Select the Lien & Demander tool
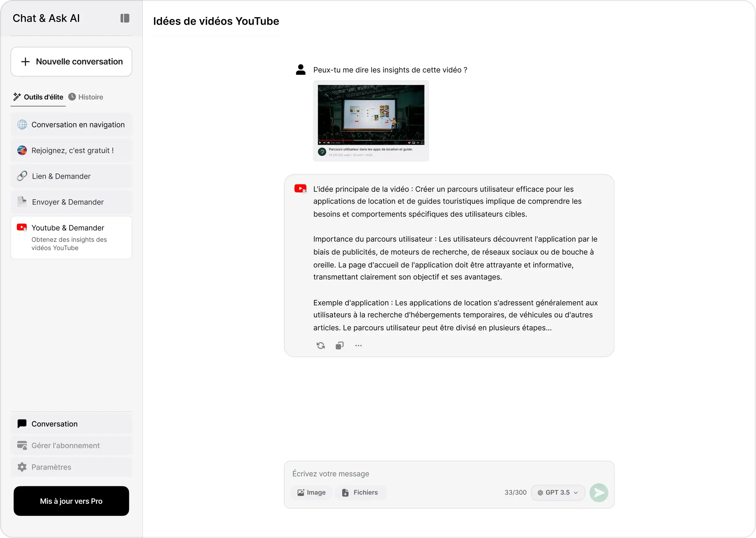 pyautogui.click(x=71, y=176)
